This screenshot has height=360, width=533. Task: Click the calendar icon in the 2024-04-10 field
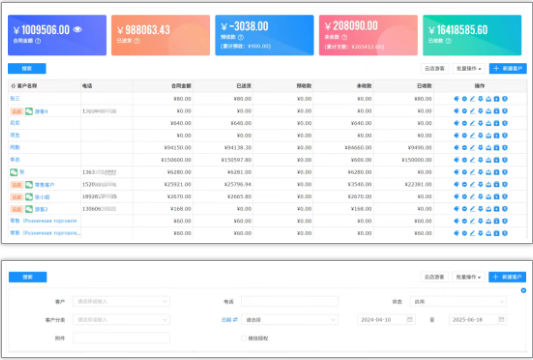410,320
